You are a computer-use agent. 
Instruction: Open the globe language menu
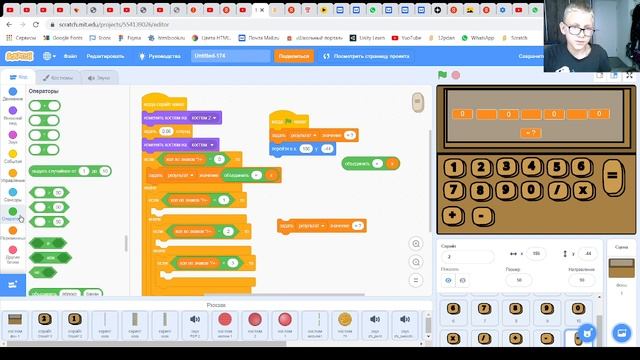49,56
